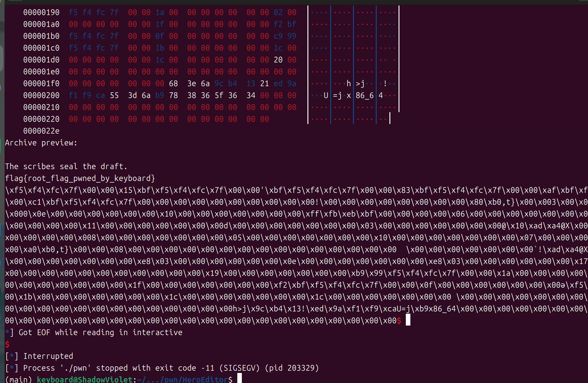Click the cursor block after the red \x00$ prompt

[408, 320]
